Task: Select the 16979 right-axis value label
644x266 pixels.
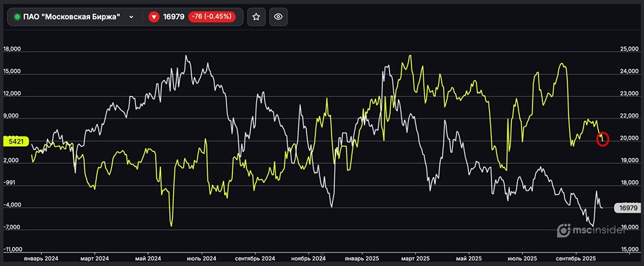Action: (x=627, y=208)
